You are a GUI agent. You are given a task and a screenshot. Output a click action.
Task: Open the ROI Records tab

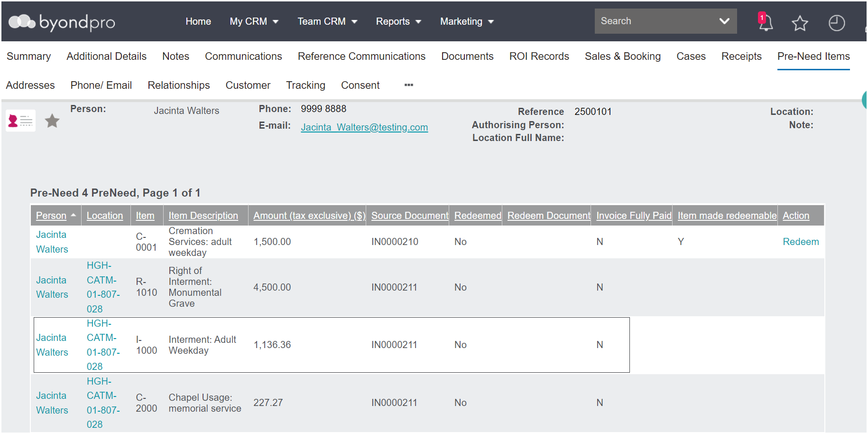coord(539,56)
